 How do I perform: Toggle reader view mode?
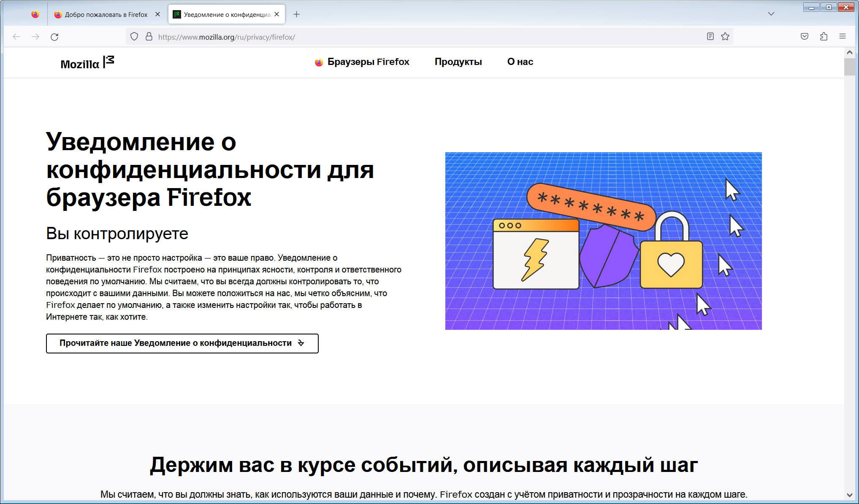[710, 37]
